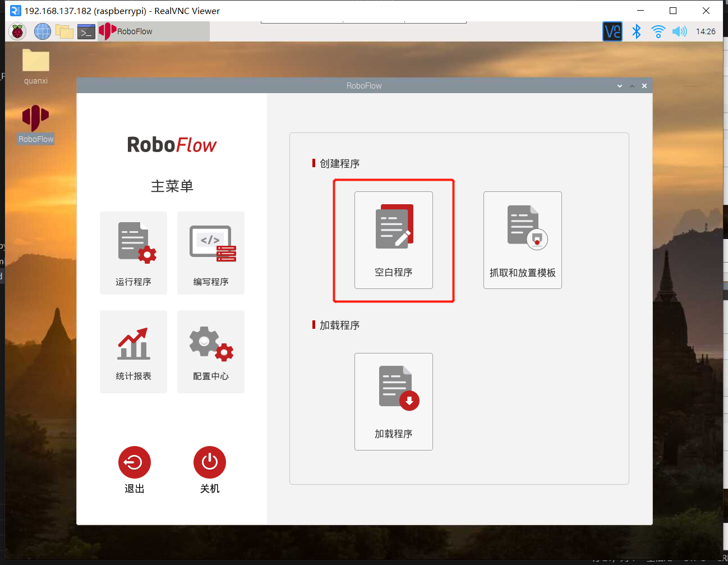Image resolution: width=728 pixels, height=565 pixels.
Task: Open the terminal from the taskbar
Action: pos(86,31)
